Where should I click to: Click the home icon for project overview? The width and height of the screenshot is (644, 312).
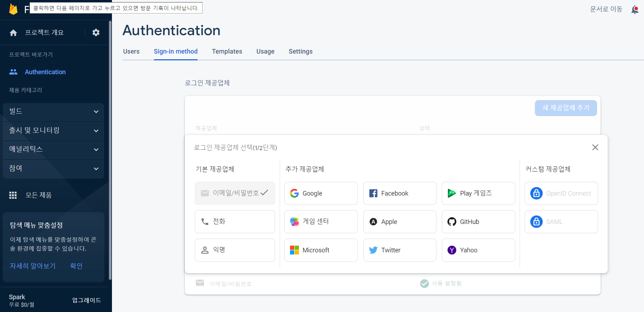click(x=14, y=33)
